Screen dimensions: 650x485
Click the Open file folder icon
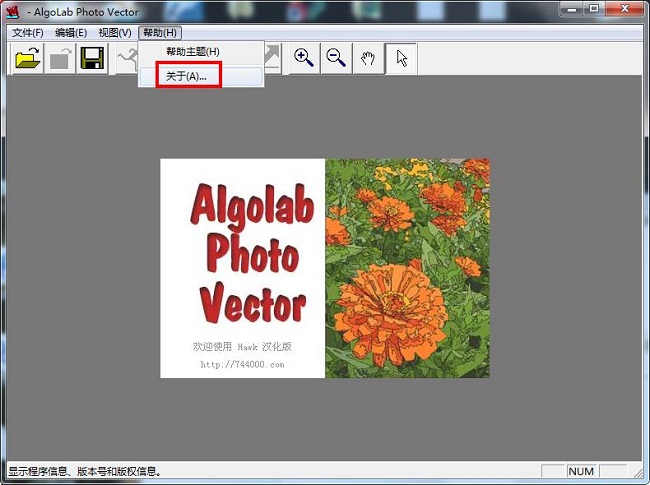pyautogui.click(x=27, y=58)
